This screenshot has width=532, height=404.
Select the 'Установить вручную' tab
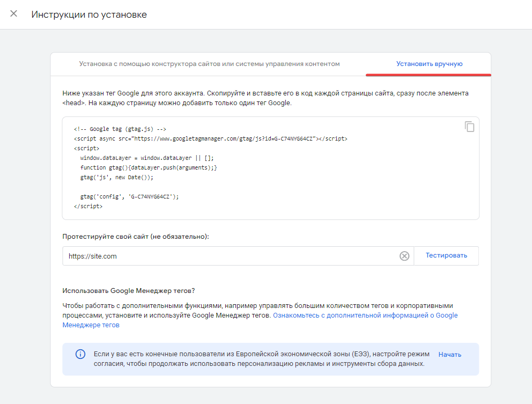pos(429,64)
